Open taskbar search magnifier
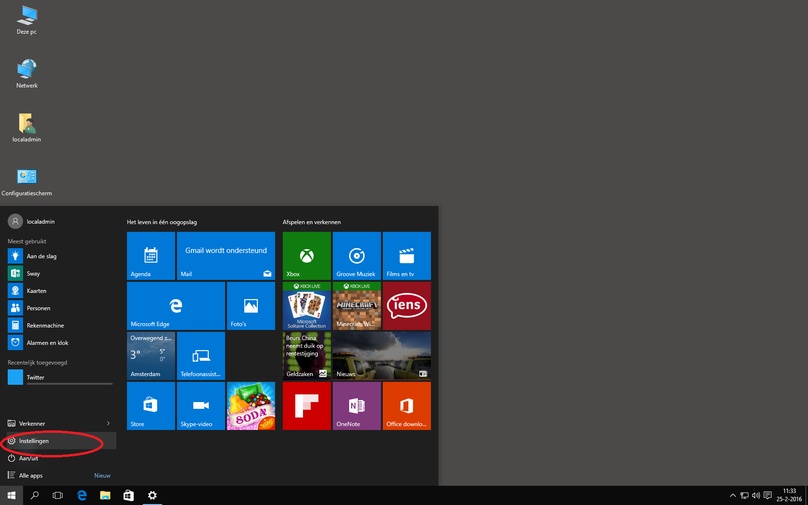The image size is (808, 505). tap(35, 496)
